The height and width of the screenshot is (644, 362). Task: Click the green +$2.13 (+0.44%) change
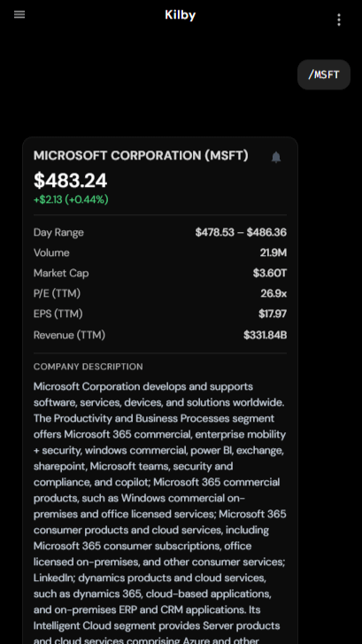(x=71, y=199)
